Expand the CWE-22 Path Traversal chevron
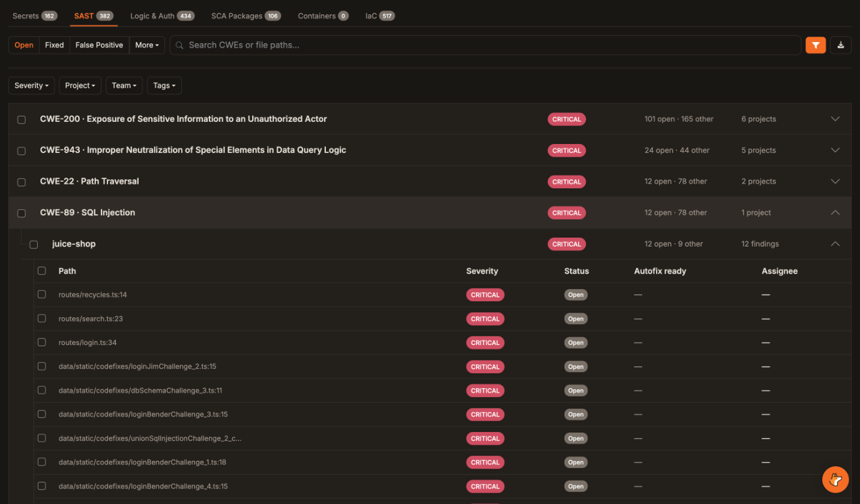The width and height of the screenshot is (860, 504). pos(835,181)
